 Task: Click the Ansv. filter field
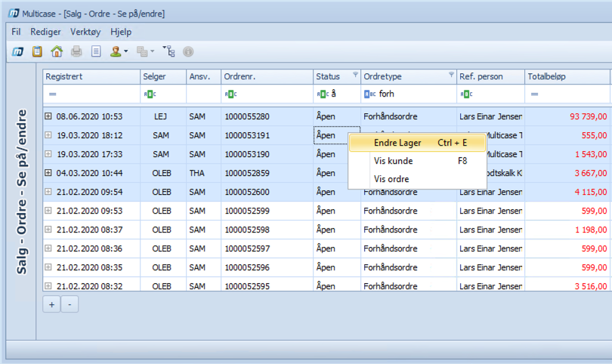point(204,94)
